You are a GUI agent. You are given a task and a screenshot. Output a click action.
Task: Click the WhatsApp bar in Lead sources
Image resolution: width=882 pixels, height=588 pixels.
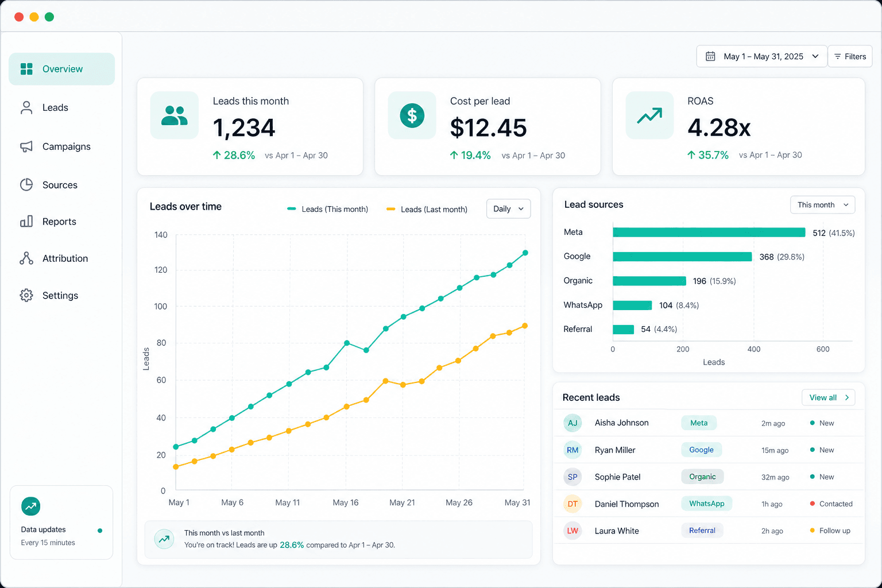click(x=632, y=305)
